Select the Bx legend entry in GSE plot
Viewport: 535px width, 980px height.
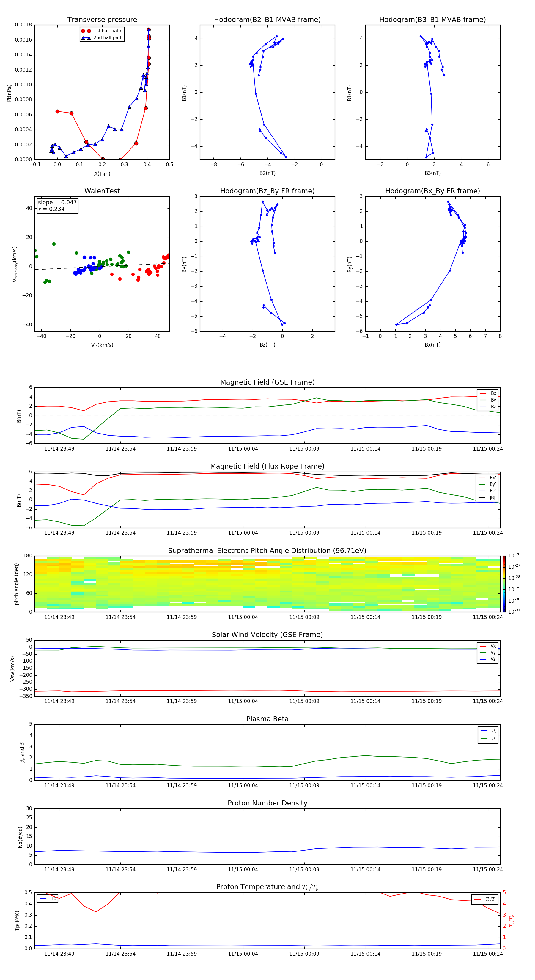coord(488,393)
